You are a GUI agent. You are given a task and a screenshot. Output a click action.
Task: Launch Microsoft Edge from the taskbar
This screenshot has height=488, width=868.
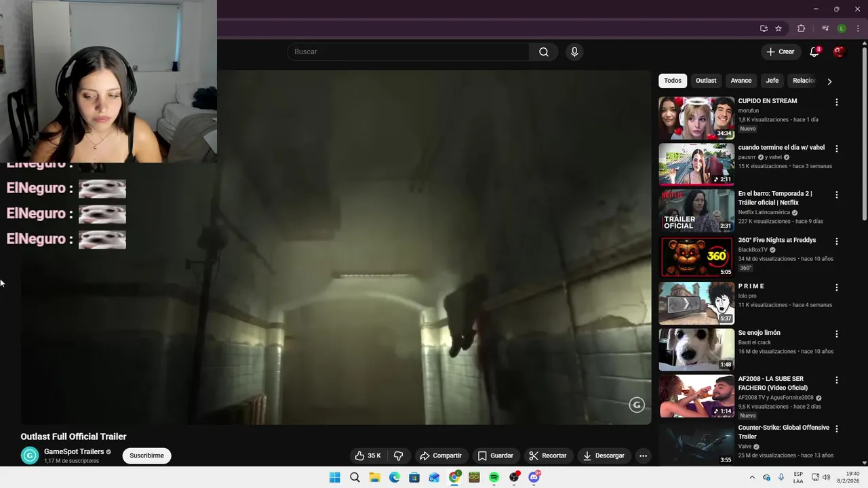[x=395, y=477]
